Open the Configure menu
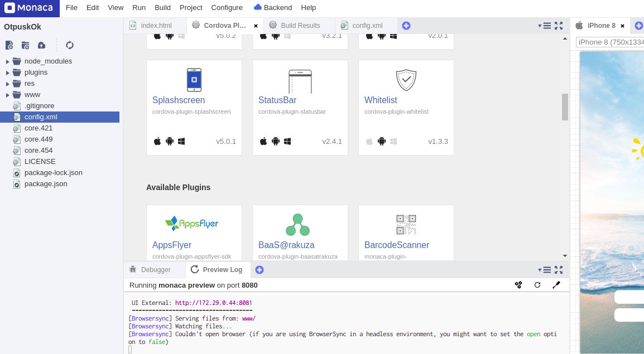The height and width of the screenshot is (354, 644). [x=227, y=7]
